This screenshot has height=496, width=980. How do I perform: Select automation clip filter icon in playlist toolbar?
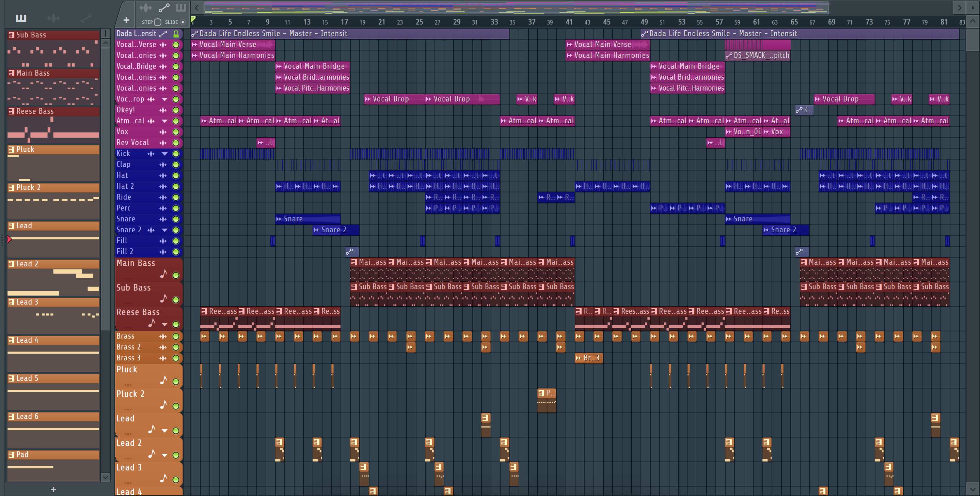tap(164, 7)
